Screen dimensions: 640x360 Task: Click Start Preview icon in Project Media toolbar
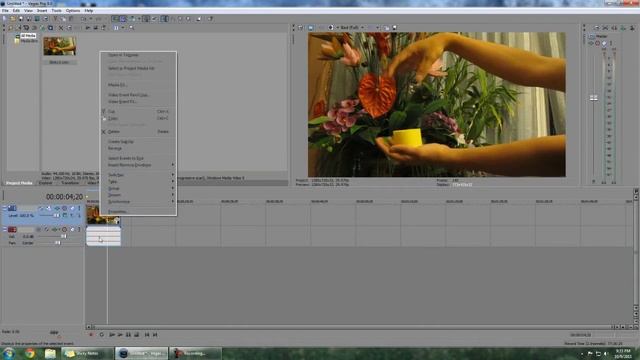click(88, 28)
